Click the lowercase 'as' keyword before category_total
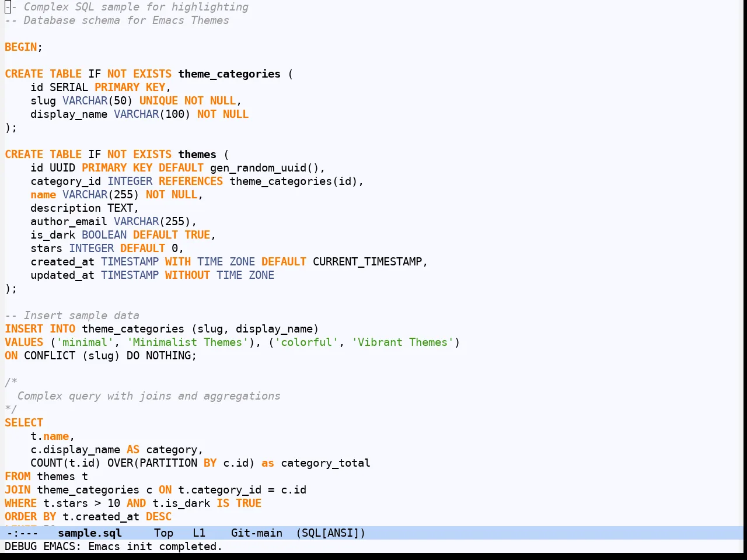This screenshot has height=560, width=747. pyautogui.click(x=268, y=463)
